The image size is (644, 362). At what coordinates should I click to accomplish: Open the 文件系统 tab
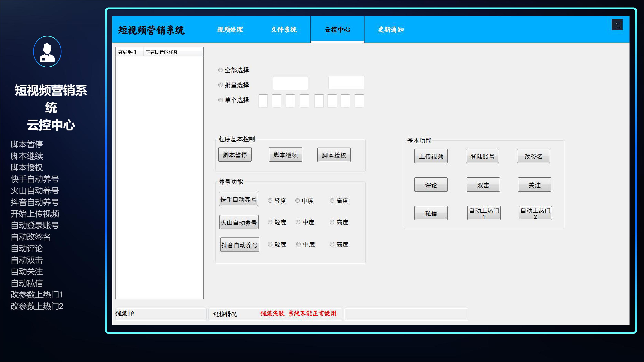click(284, 29)
